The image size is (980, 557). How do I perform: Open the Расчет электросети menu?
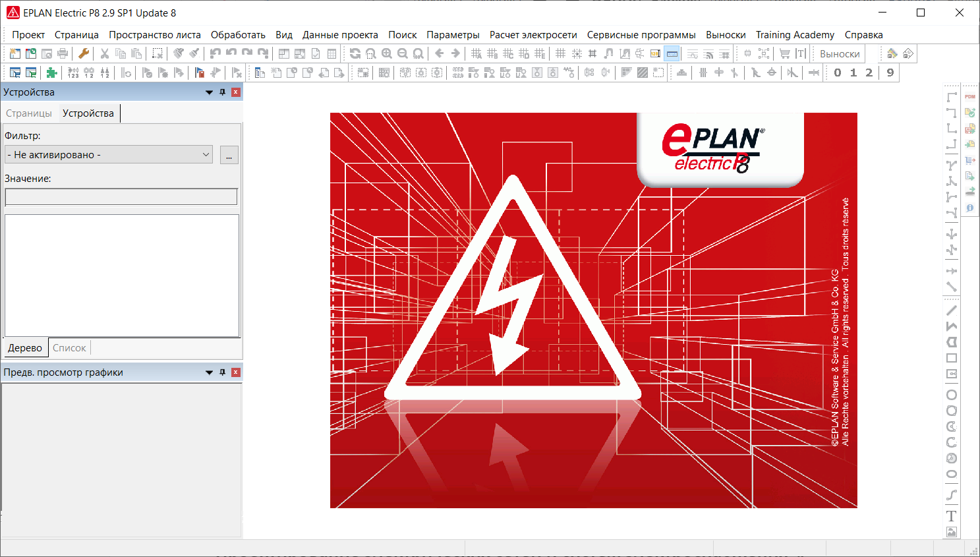pos(533,35)
